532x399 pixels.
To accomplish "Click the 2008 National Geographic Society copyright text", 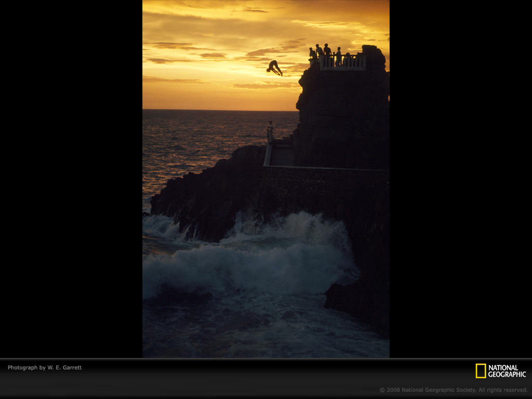I will (453, 390).
